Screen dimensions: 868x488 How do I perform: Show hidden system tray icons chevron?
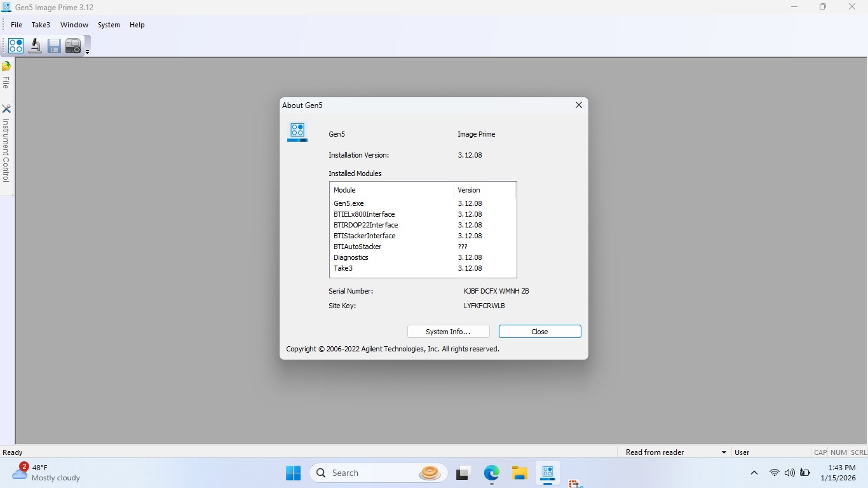coord(754,473)
